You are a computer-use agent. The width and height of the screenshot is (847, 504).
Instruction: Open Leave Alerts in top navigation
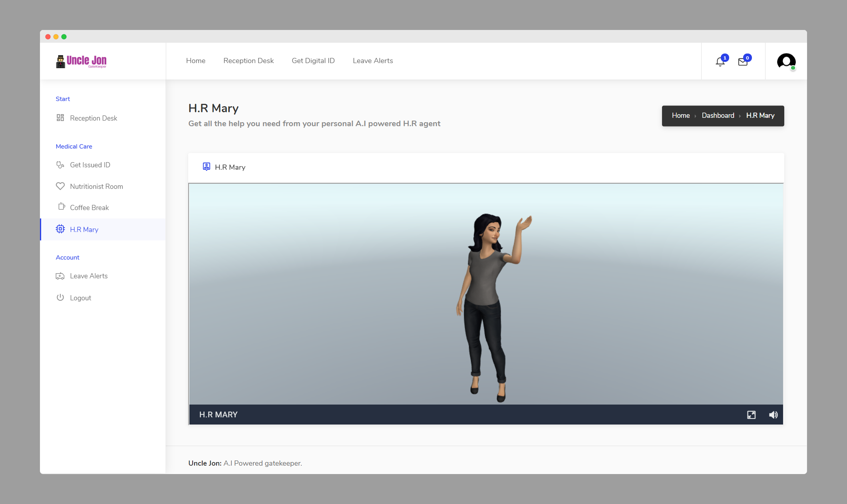(372, 61)
